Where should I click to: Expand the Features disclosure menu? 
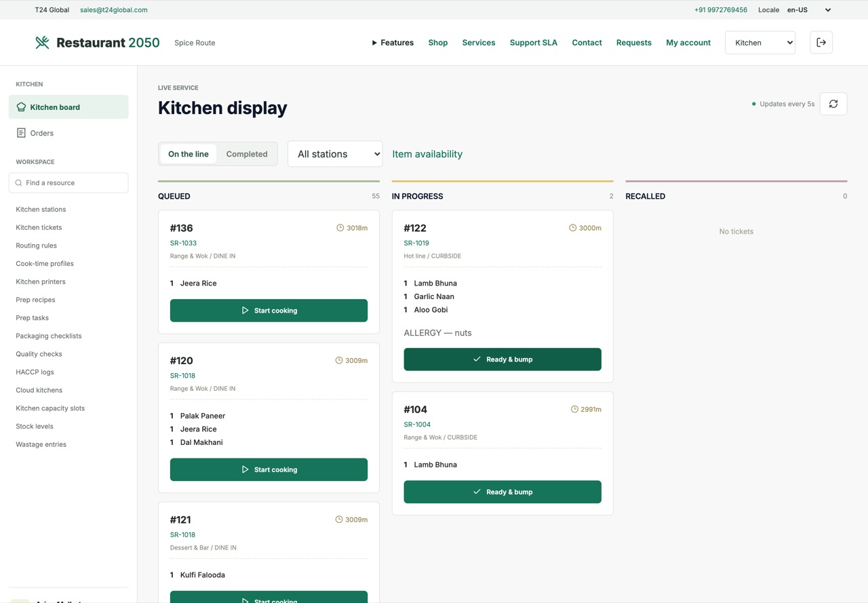[393, 43]
